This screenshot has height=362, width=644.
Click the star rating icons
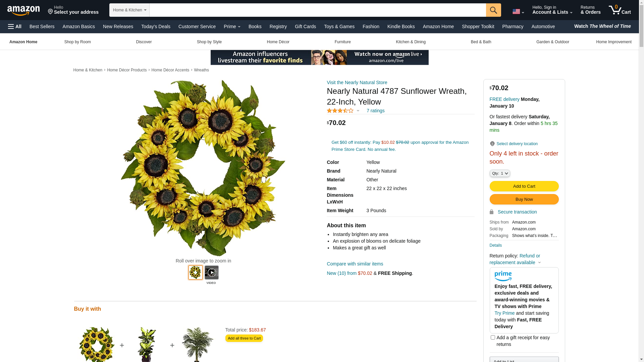click(x=340, y=111)
